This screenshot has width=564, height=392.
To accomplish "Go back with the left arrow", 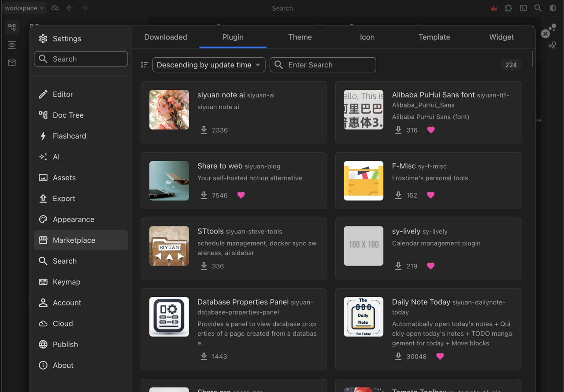I will 70,8.
